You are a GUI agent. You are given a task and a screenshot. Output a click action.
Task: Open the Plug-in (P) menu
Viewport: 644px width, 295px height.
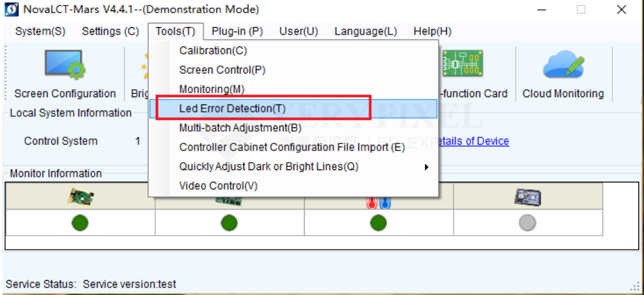click(x=237, y=31)
